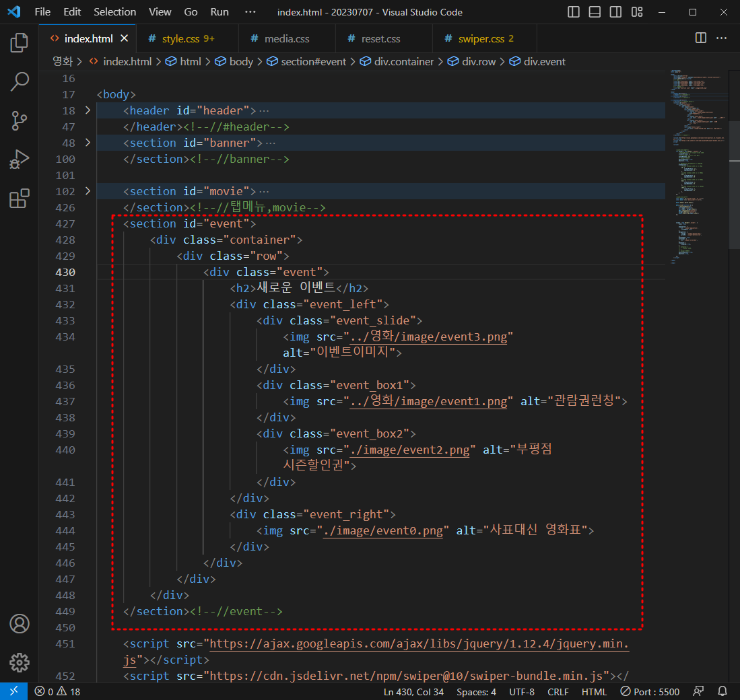Open the Search view in activity bar
740x700 pixels.
click(x=19, y=81)
